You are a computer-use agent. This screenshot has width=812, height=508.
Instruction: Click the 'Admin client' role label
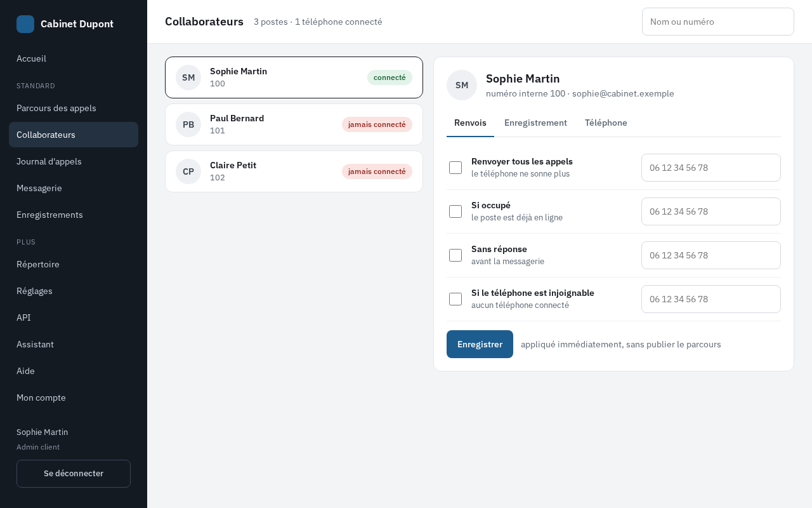tap(38, 447)
